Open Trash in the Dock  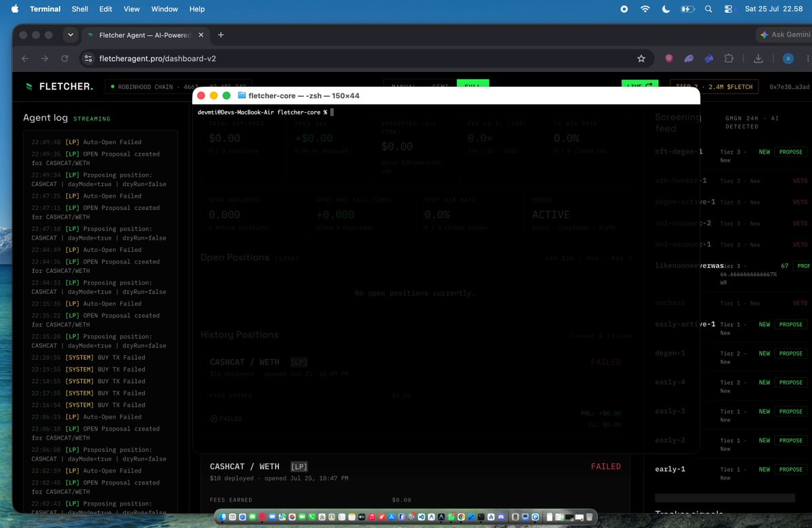click(x=589, y=516)
